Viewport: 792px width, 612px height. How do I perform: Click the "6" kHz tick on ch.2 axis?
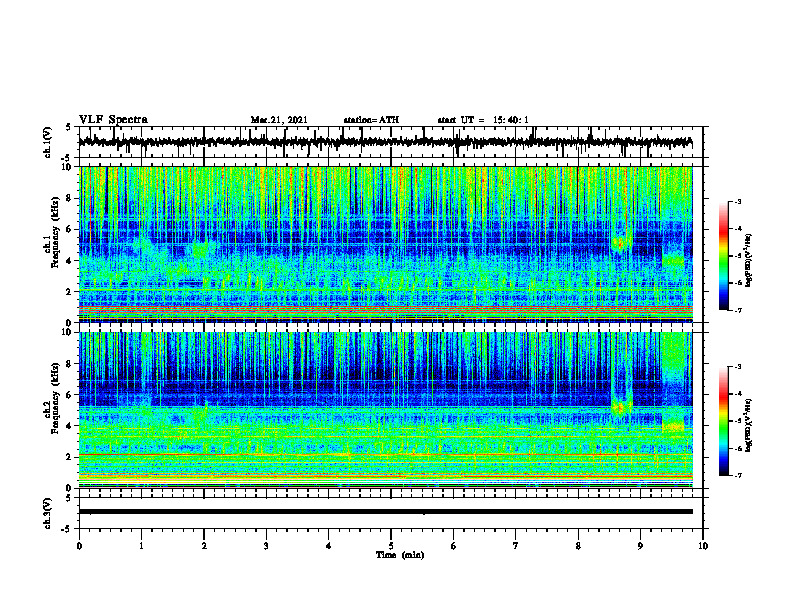point(70,395)
